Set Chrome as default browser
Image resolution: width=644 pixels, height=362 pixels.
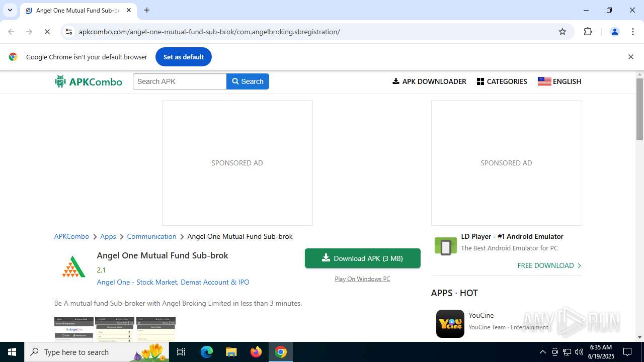point(183,57)
